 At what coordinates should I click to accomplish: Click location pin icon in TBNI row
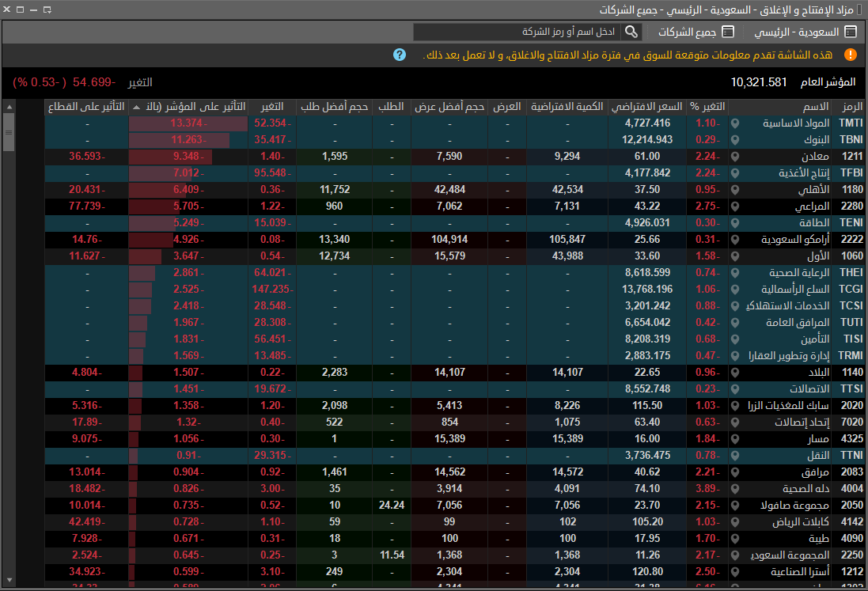pos(734,140)
